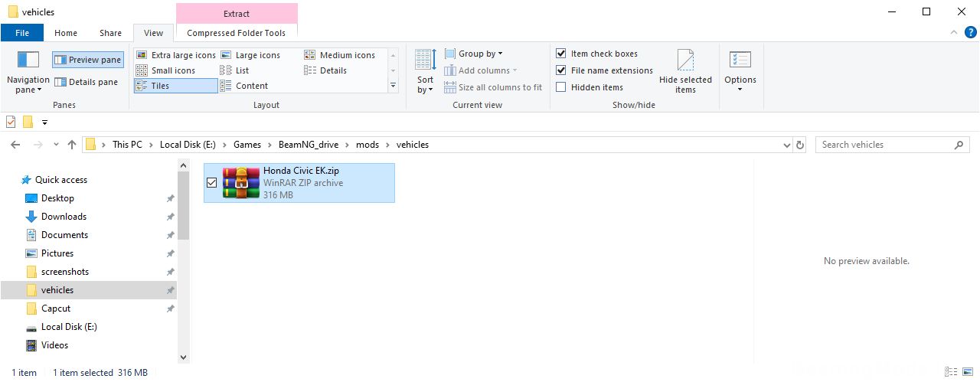The width and height of the screenshot is (980, 382).
Task: Open Quick access in navigation pane
Action: (61, 180)
